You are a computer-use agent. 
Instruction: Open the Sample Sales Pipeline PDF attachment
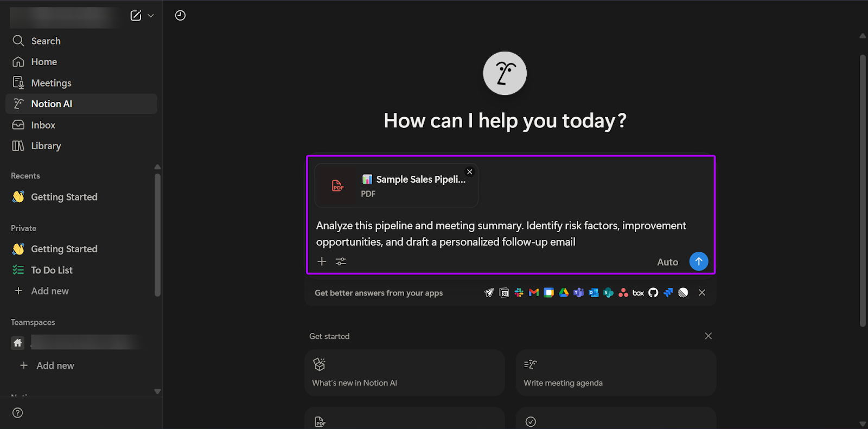point(397,185)
